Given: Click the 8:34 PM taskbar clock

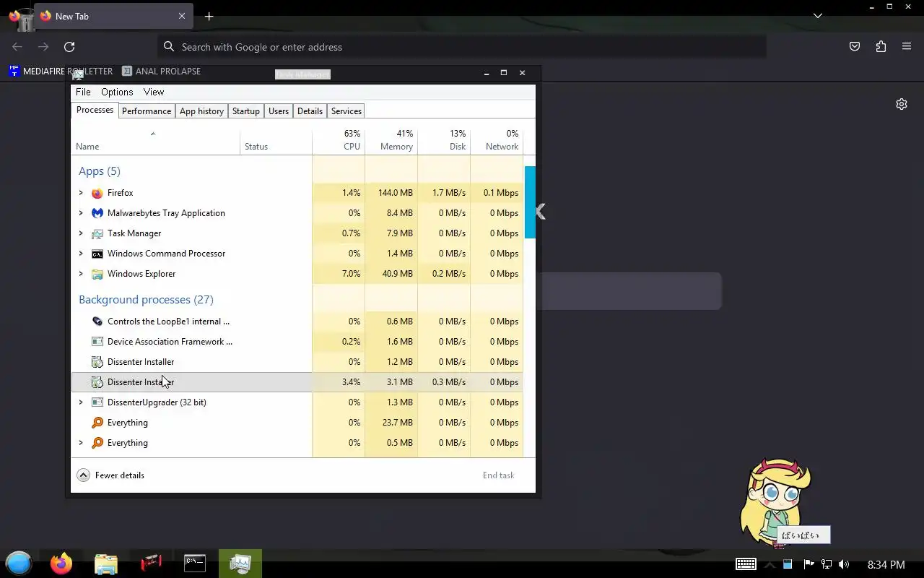Looking at the screenshot, I should (x=886, y=564).
